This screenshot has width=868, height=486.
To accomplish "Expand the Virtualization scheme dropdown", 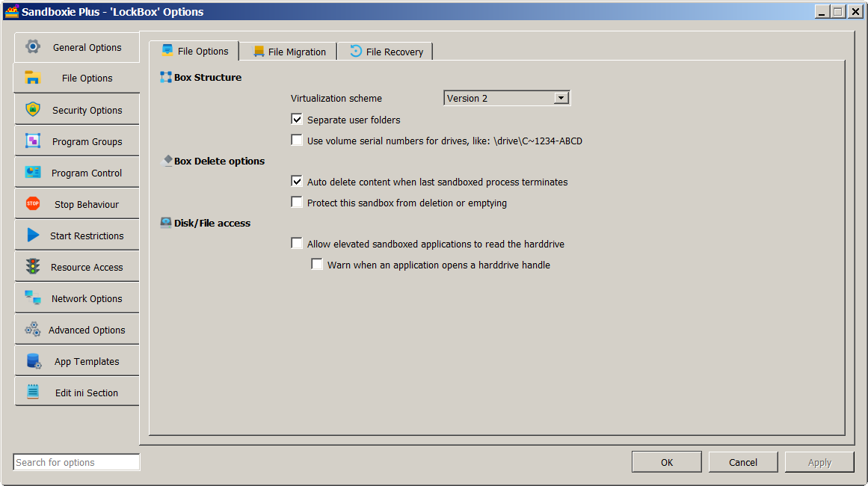I will pos(561,98).
